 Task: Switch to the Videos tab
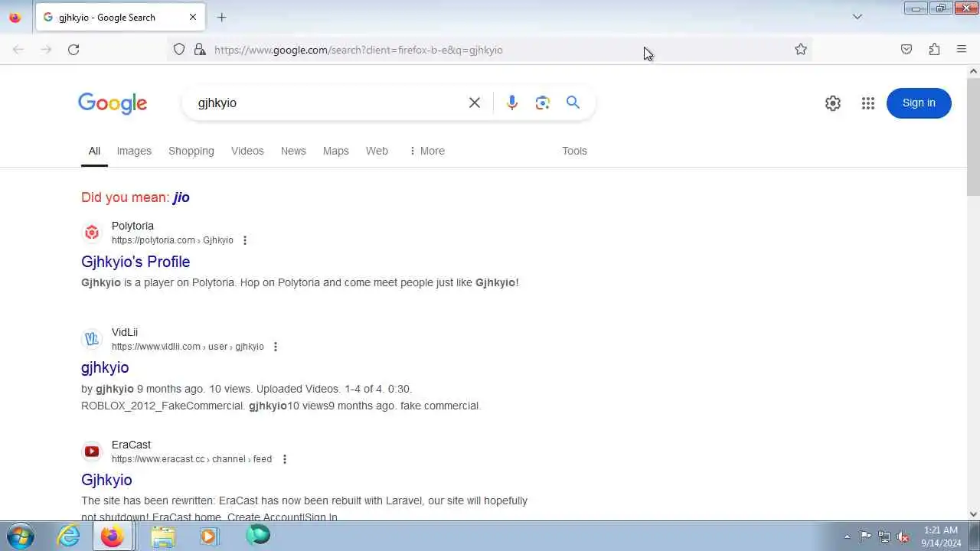(x=247, y=151)
